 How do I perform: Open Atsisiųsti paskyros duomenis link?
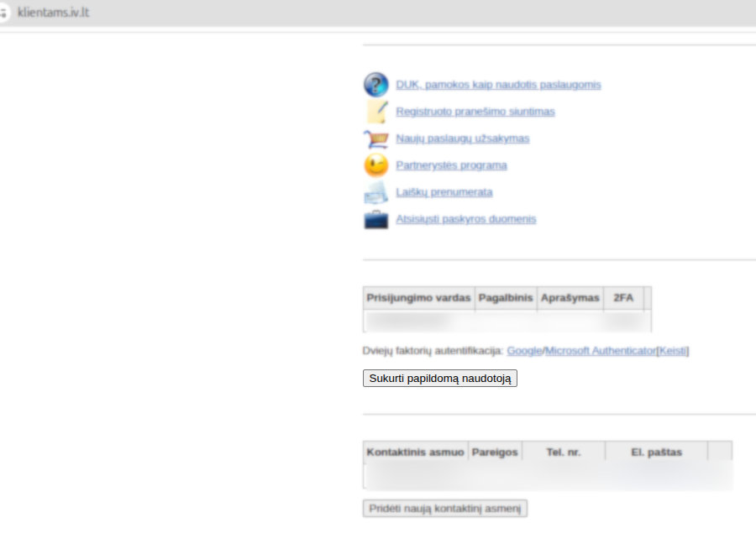pos(465,219)
